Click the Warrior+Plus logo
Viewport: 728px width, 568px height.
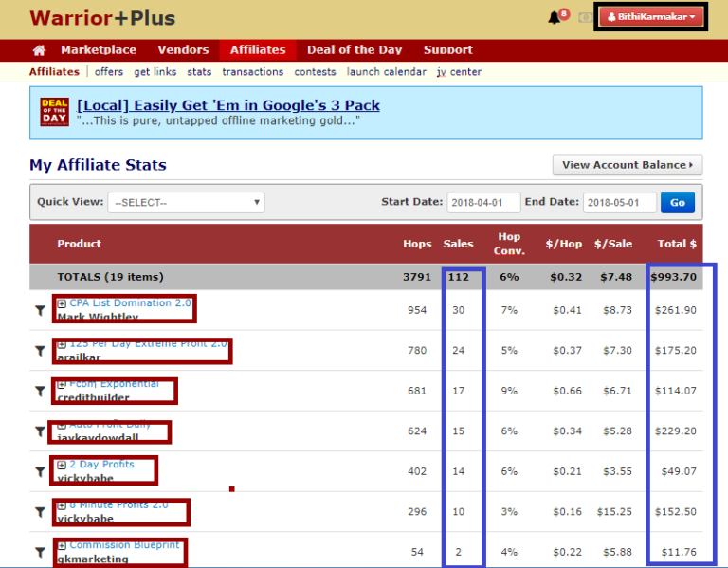[x=102, y=18]
